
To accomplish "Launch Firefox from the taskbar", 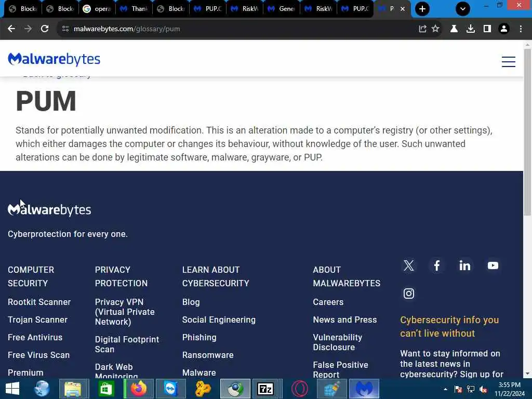I will pos(138,389).
